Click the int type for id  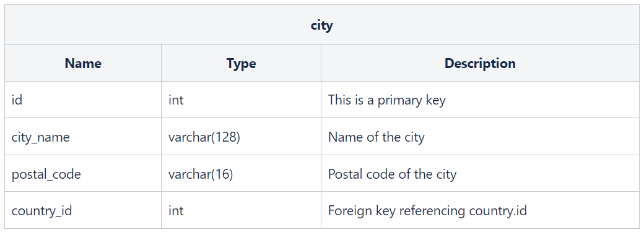[176, 100]
